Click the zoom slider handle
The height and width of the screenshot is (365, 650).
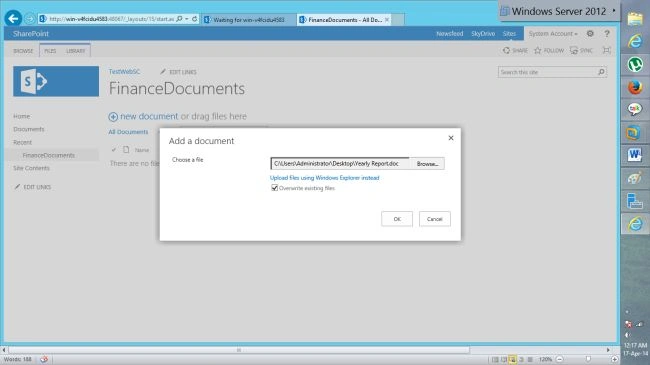tap(588, 359)
